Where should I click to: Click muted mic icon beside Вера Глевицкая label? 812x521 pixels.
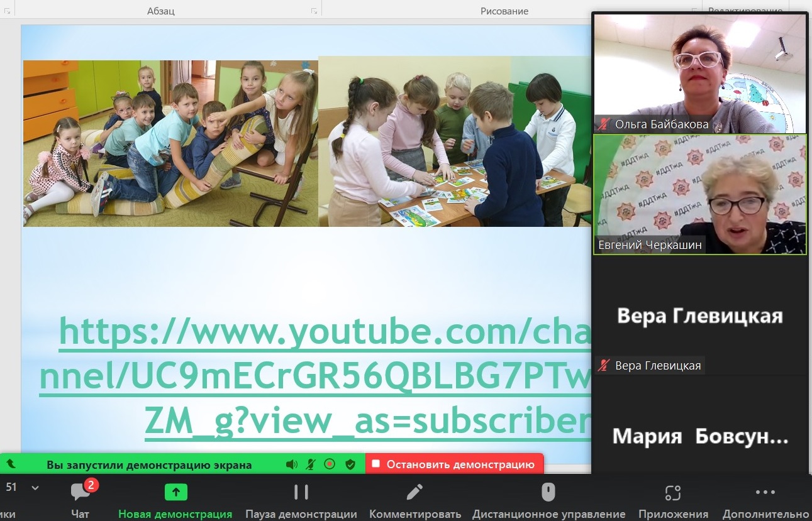point(604,365)
